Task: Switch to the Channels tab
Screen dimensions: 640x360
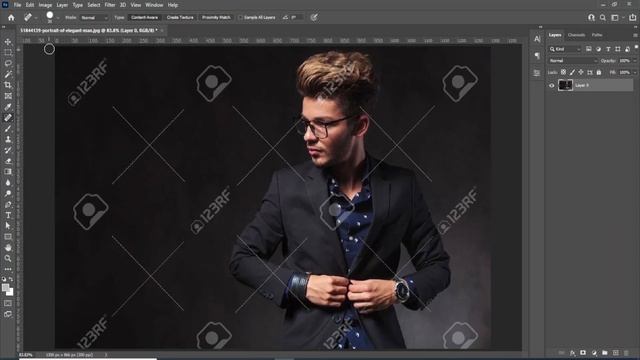Action: [576, 35]
